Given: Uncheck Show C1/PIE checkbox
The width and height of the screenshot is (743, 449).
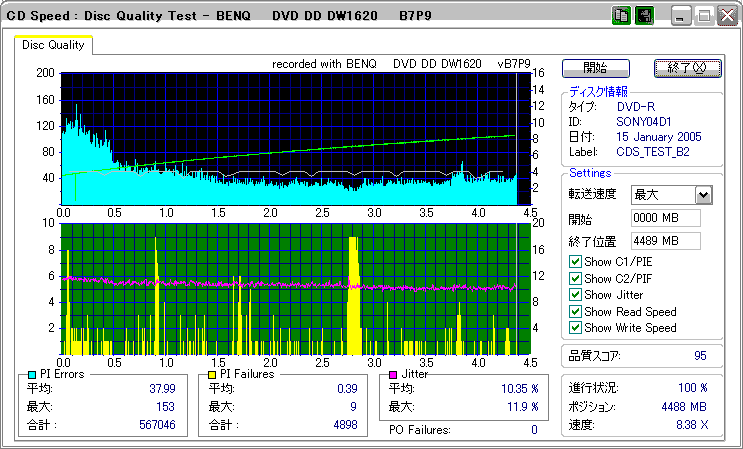Looking at the screenshot, I should (575, 261).
